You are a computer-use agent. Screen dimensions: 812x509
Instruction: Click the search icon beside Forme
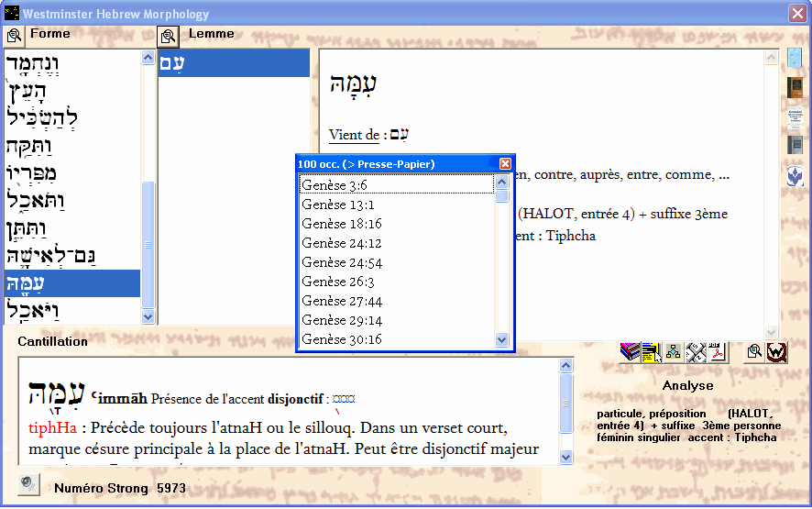click(14, 35)
